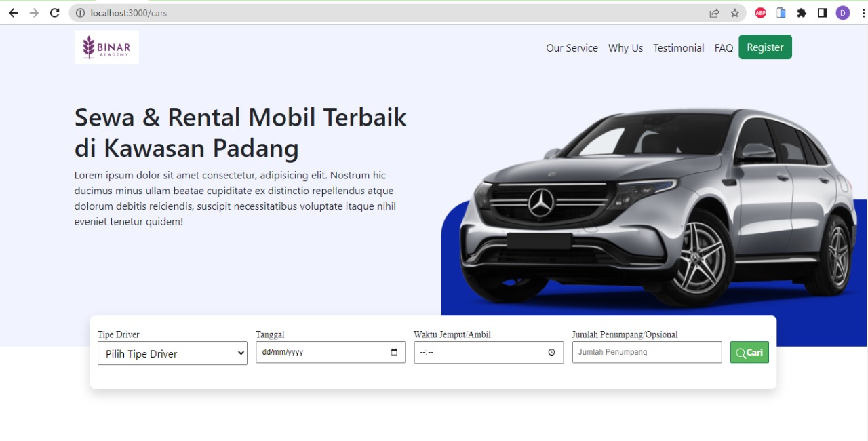
Task: Click the magnifier icon on the Cari button
Action: [x=741, y=352]
